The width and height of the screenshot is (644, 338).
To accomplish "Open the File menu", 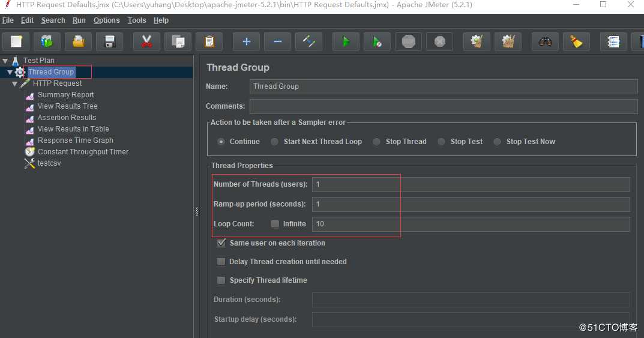I will (x=8, y=20).
